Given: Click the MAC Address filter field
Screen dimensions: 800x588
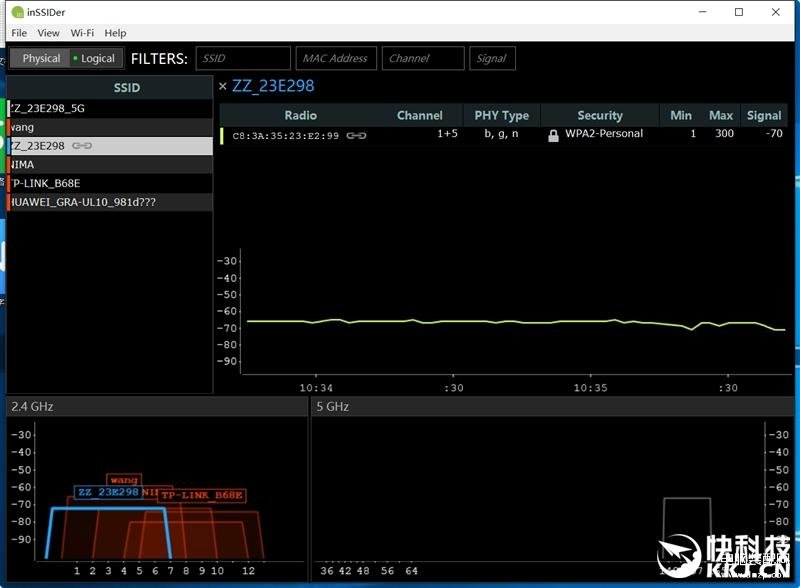Looking at the screenshot, I should 336,58.
